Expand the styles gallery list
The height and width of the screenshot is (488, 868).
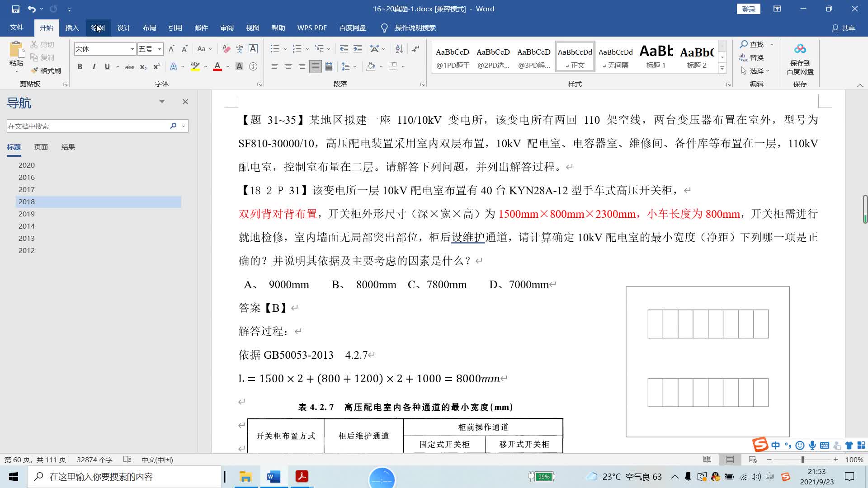pos(722,69)
